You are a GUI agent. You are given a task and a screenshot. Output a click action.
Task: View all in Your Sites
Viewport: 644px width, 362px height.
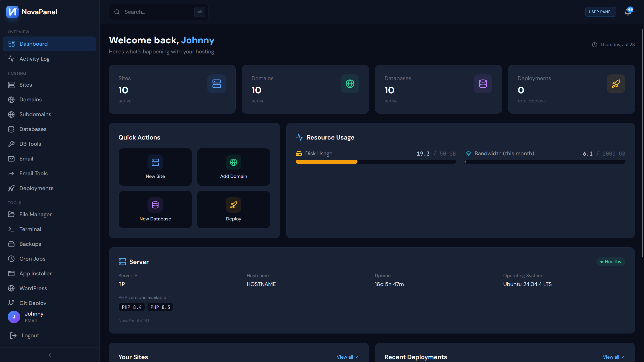coord(348,357)
